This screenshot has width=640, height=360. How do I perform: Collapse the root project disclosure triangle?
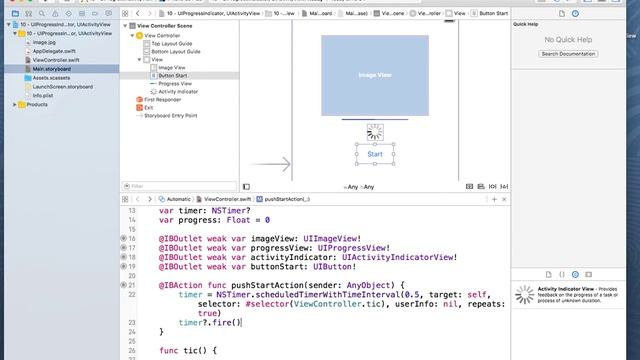[9, 24]
